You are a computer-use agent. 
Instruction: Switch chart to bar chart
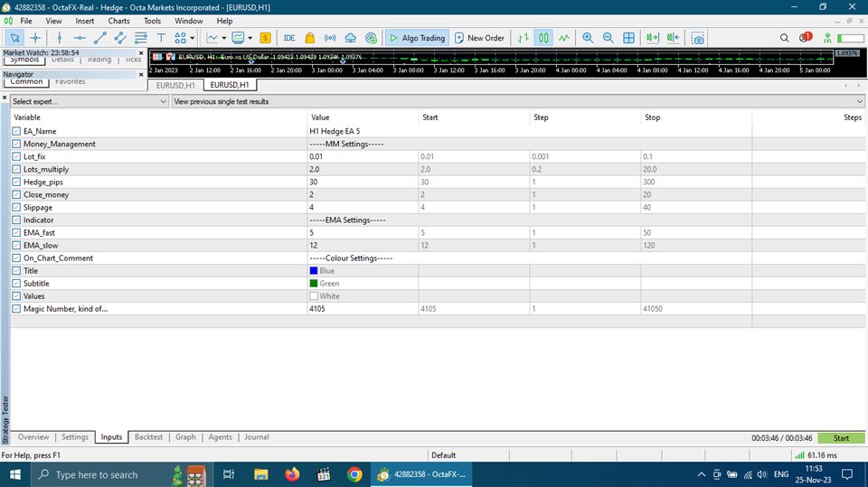click(x=524, y=38)
